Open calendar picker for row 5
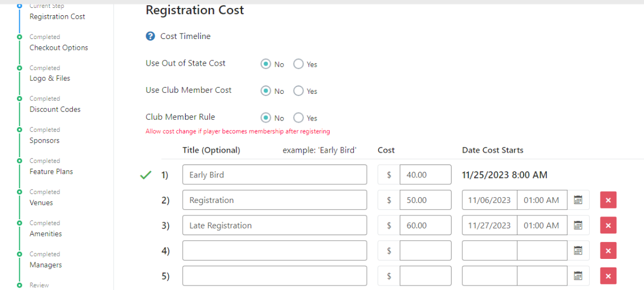Screen dimensions: 644x290 pos(578,276)
